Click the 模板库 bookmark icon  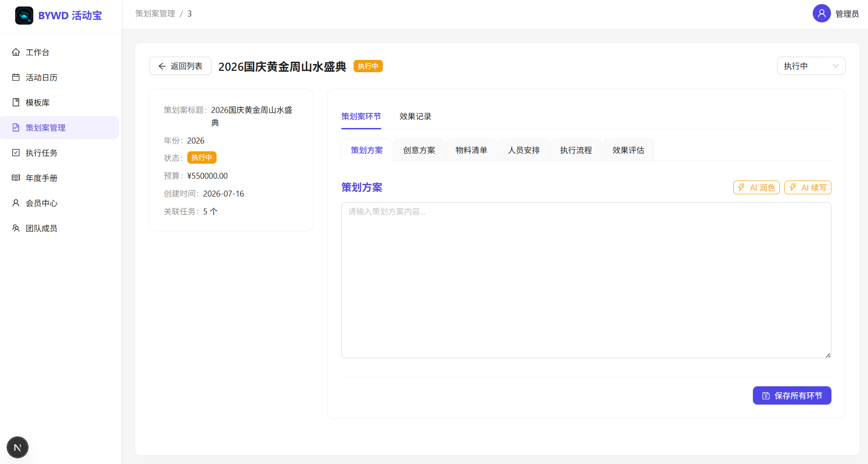tap(16, 102)
